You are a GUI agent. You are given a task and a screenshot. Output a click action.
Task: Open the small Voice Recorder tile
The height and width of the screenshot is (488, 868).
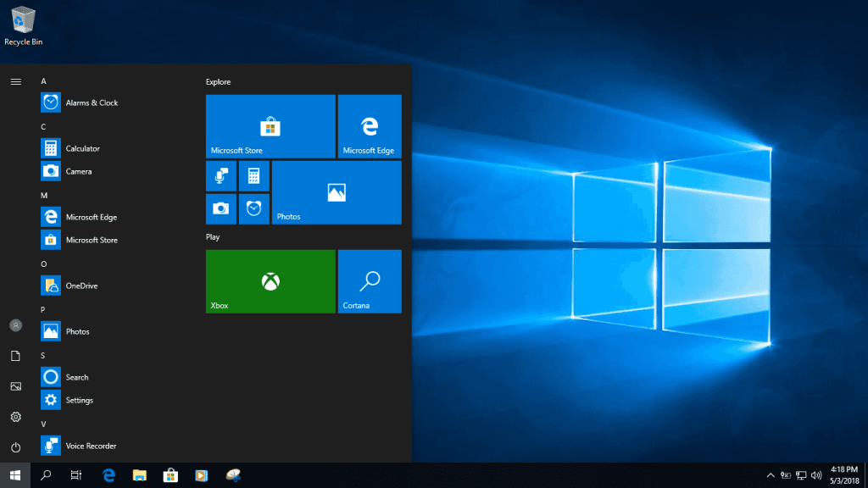221,176
